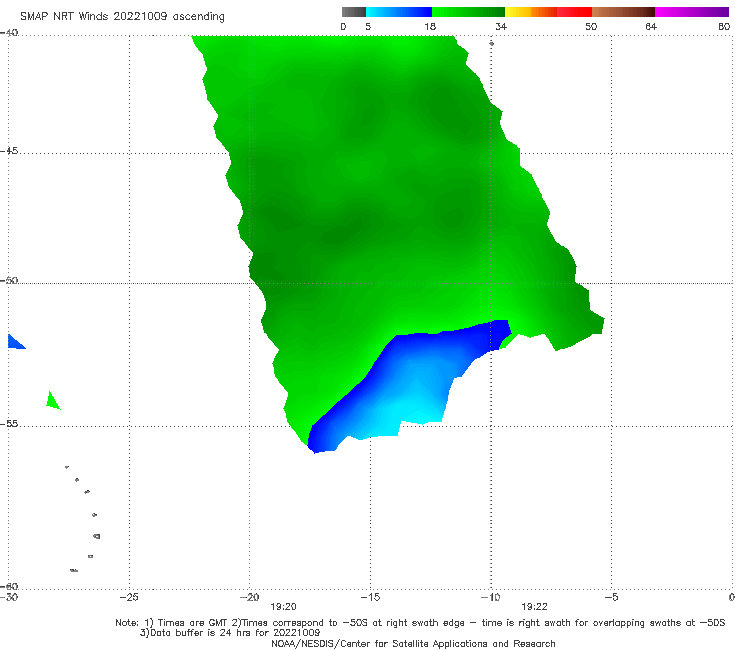Click the colorbar label '18'
Viewport: 740px width, 650px height.
coord(430,26)
